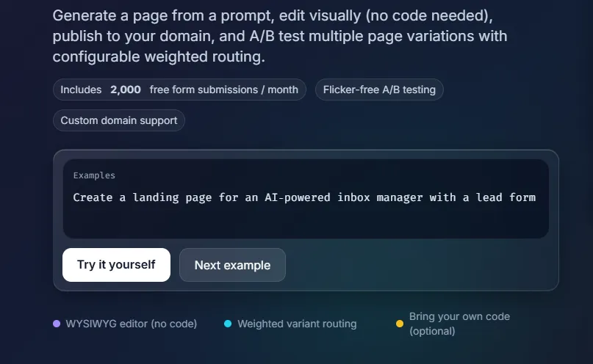Click the purple dot beside WYSIWYG editor
Screen dimensions: 593x364
pos(57,324)
